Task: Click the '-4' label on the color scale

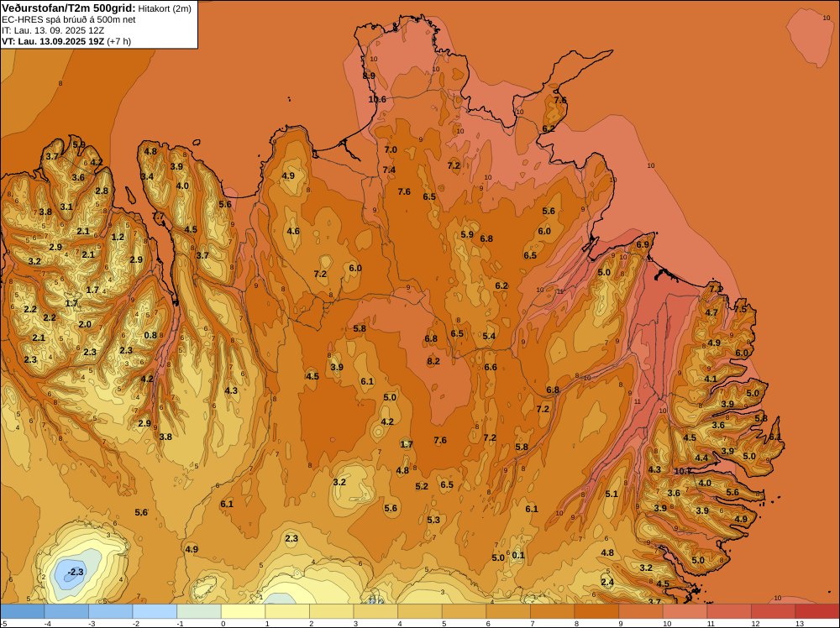Action: pyautogui.click(x=48, y=623)
